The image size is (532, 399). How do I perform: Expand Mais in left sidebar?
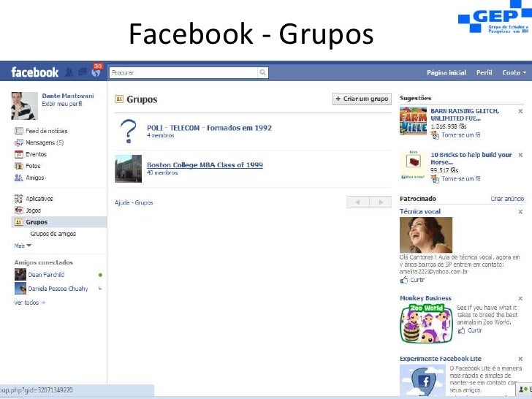(23, 246)
